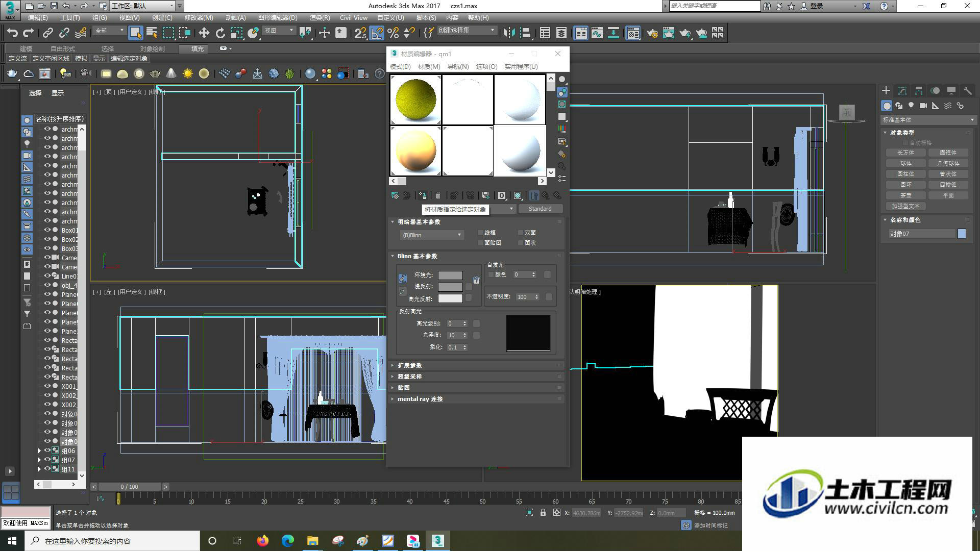This screenshot has width=980, height=552.
Task: Click the 定义流 ribbon button
Action: [x=17, y=59]
